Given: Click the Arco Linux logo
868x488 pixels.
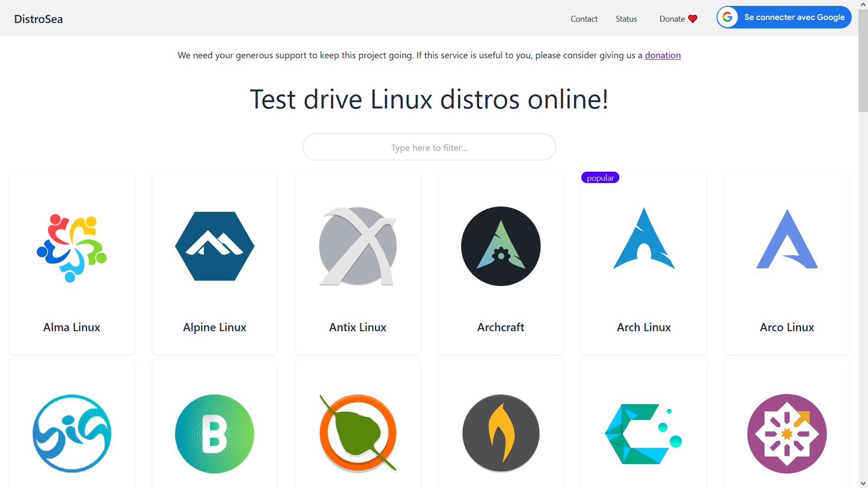Looking at the screenshot, I should point(787,239).
